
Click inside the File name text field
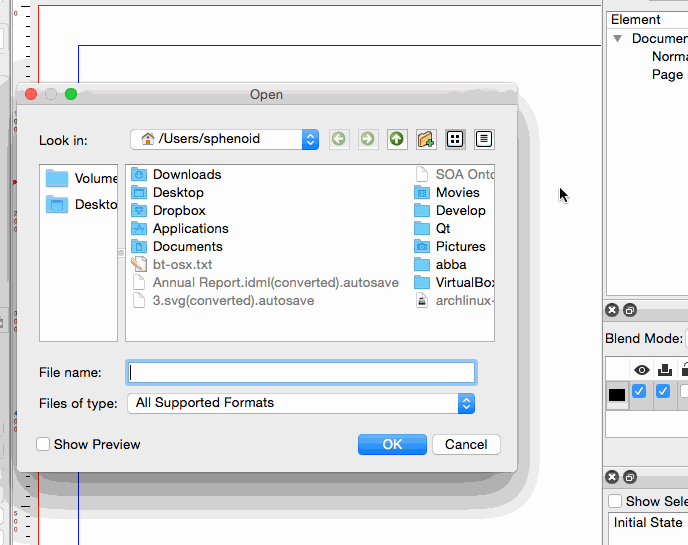300,372
